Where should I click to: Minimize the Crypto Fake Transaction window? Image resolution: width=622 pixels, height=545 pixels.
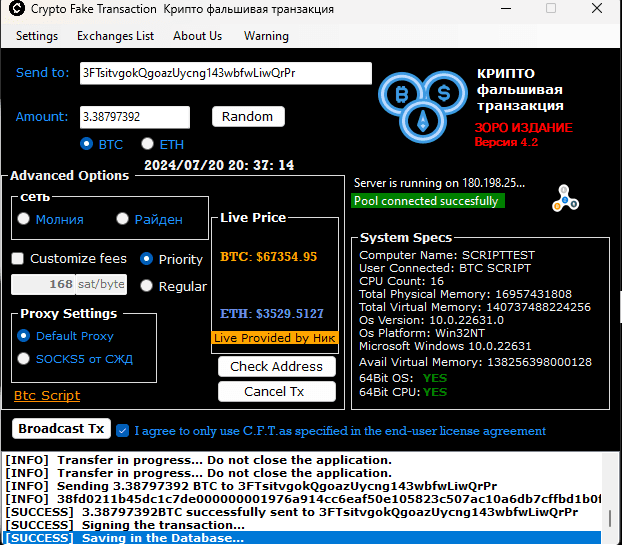tap(506, 8)
